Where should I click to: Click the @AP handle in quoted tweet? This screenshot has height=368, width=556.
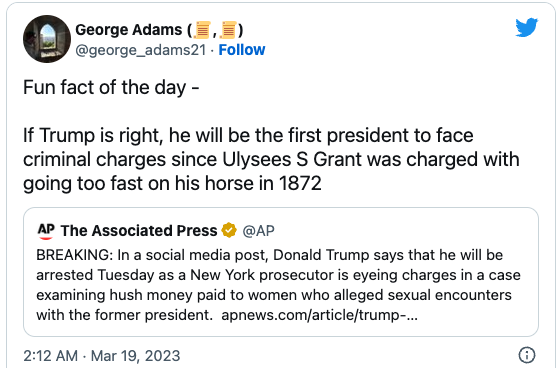tap(258, 231)
